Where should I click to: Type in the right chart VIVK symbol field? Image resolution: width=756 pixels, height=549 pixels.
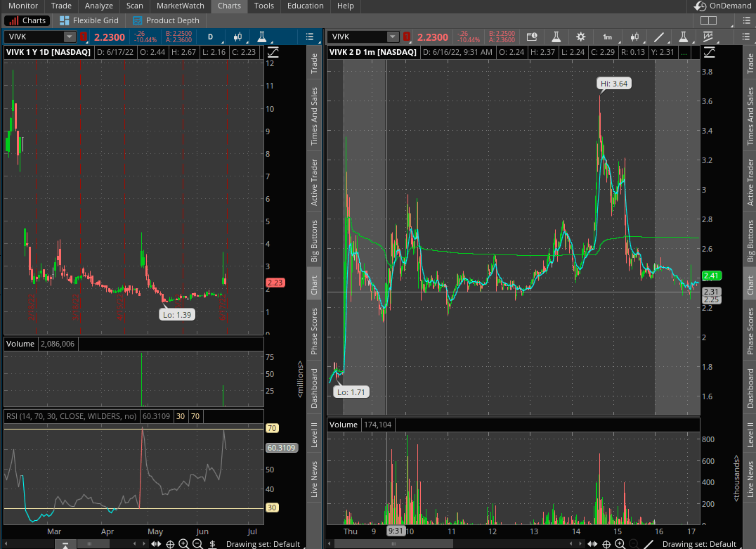click(357, 37)
